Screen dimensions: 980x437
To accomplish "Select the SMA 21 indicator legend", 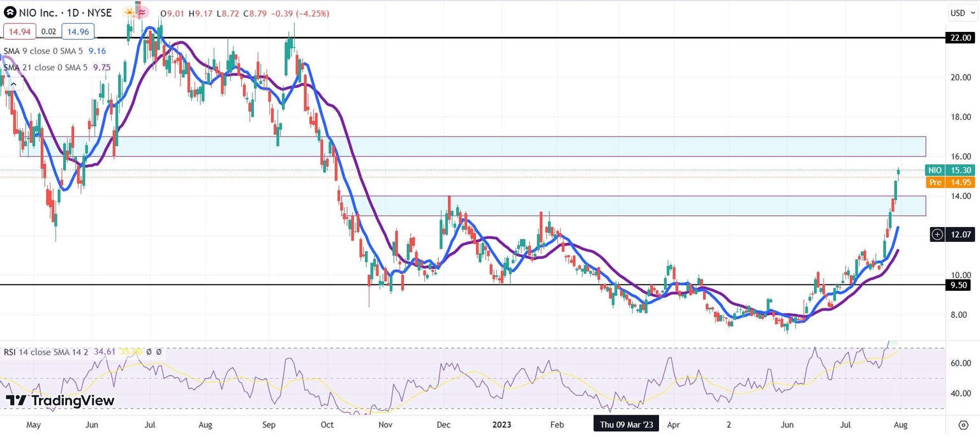I will coord(47,67).
